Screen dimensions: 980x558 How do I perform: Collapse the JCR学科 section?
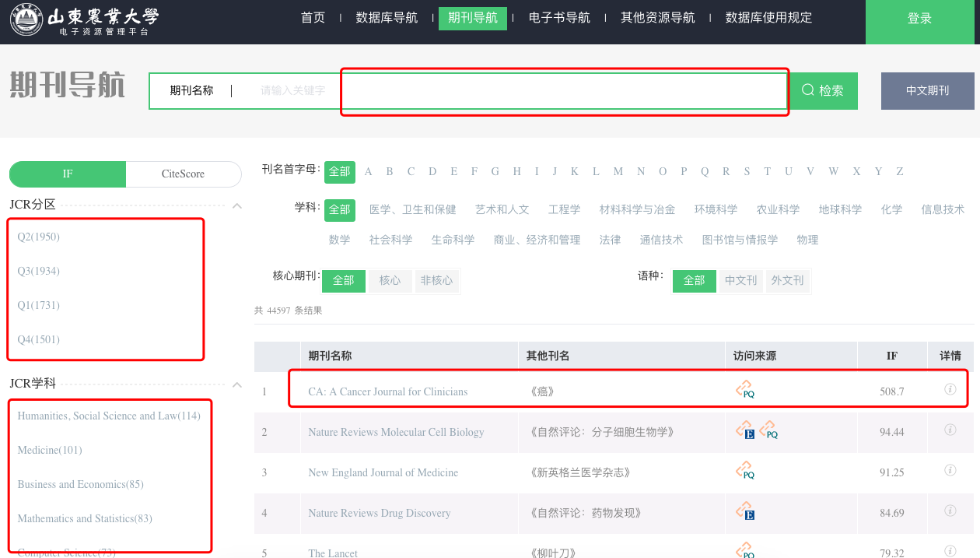point(237,384)
